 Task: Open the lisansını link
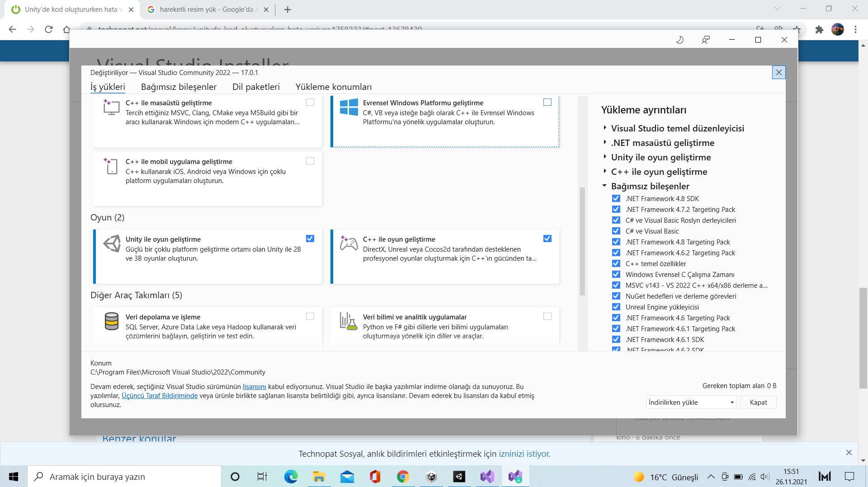coord(254,387)
